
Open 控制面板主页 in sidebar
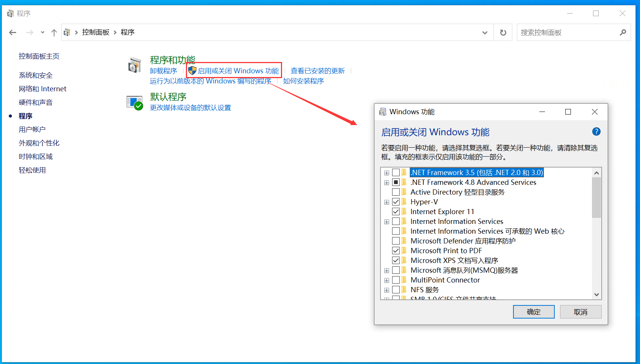coord(39,56)
